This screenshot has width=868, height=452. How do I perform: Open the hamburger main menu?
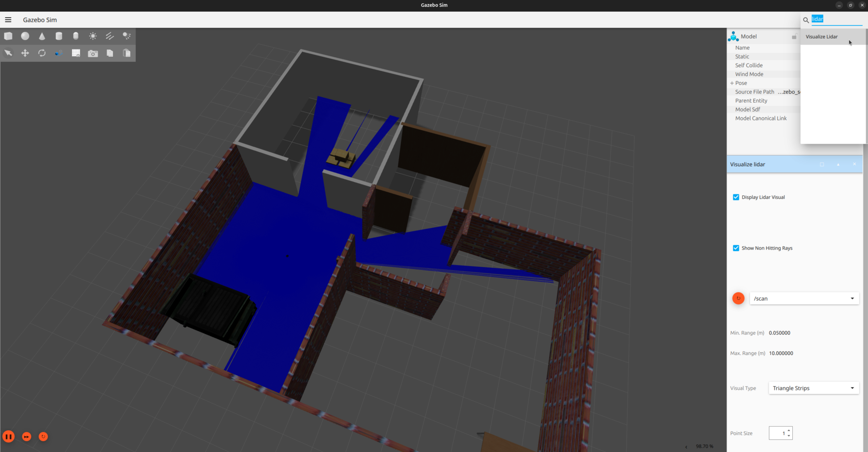(x=8, y=20)
